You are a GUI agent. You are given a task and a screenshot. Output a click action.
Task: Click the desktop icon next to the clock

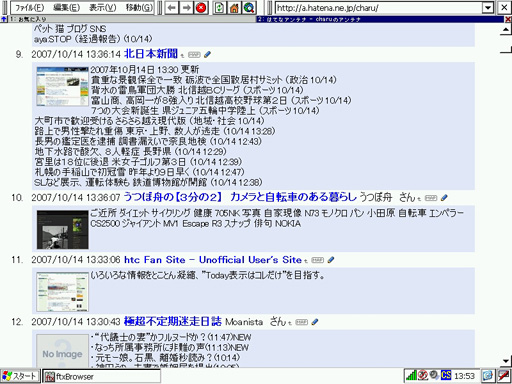487,376
